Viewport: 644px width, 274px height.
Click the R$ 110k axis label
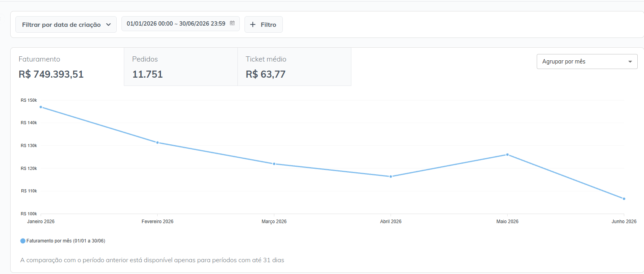coord(29,191)
